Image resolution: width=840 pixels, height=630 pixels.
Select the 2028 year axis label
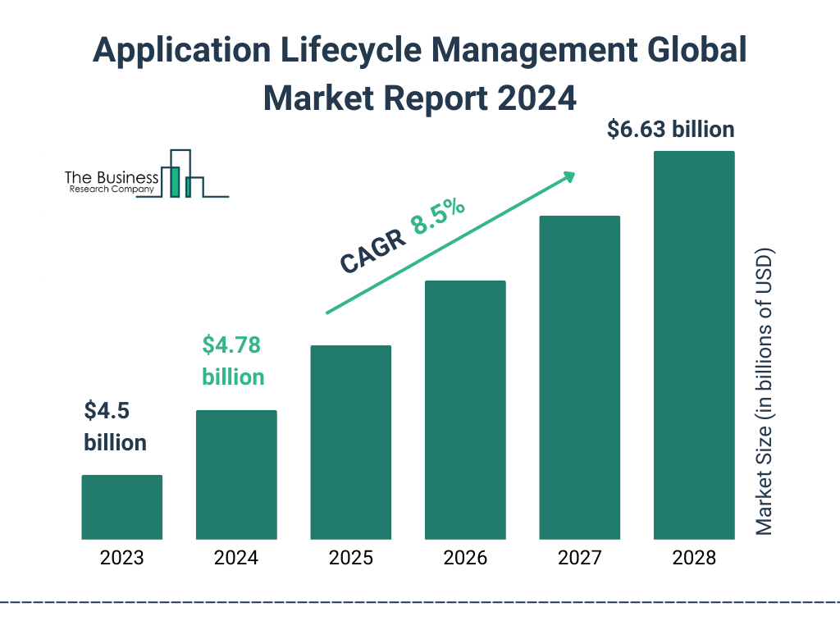point(694,559)
